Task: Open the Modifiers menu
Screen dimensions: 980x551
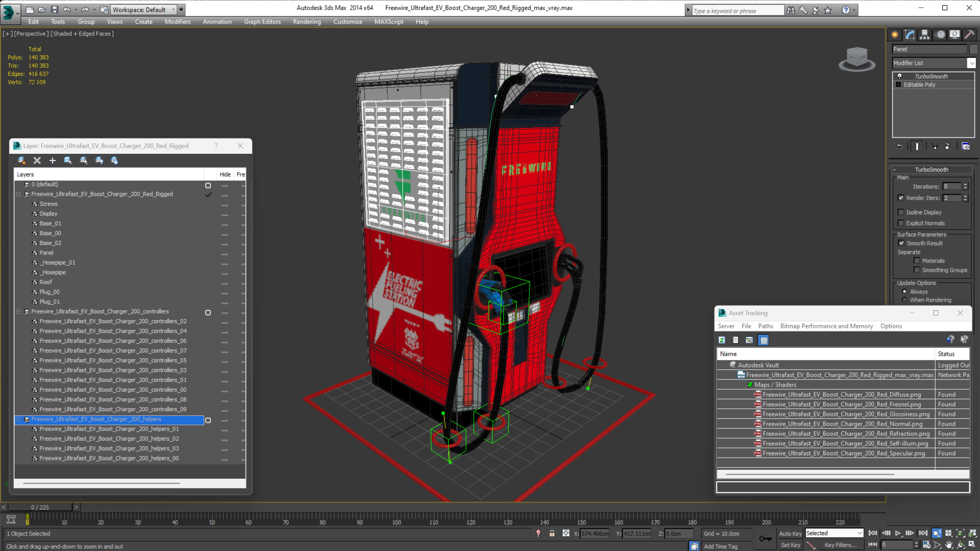Action: tap(178, 22)
